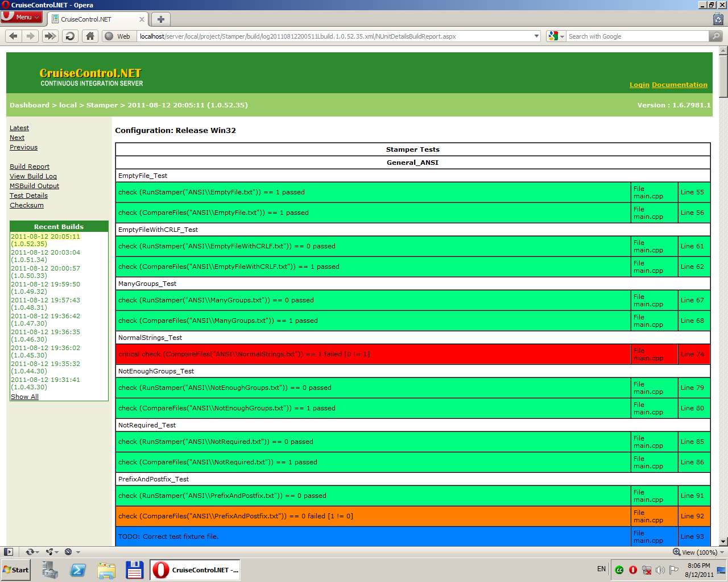Image resolution: width=728 pixels, height=582 pixels.
Task: Open a new tab with plus button
Action: tap(161, 19)
